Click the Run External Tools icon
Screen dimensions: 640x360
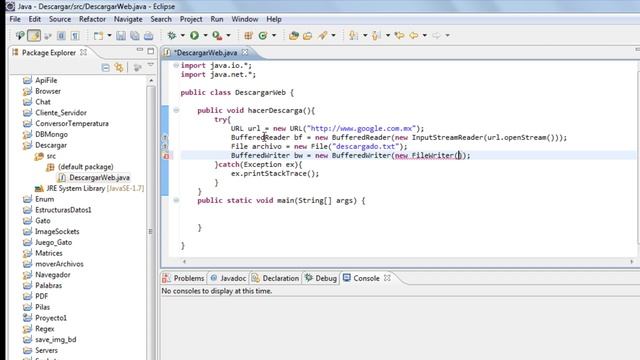[217, 36]
